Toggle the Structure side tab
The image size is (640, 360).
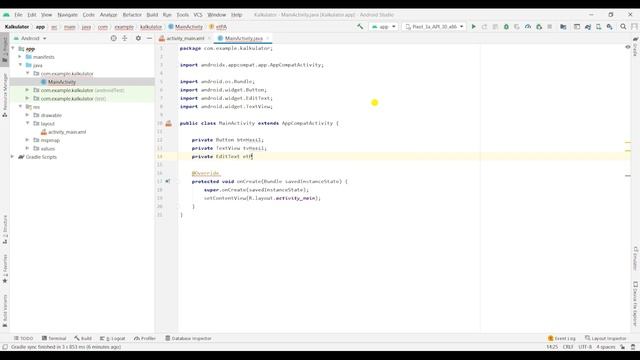click(5, 229)
